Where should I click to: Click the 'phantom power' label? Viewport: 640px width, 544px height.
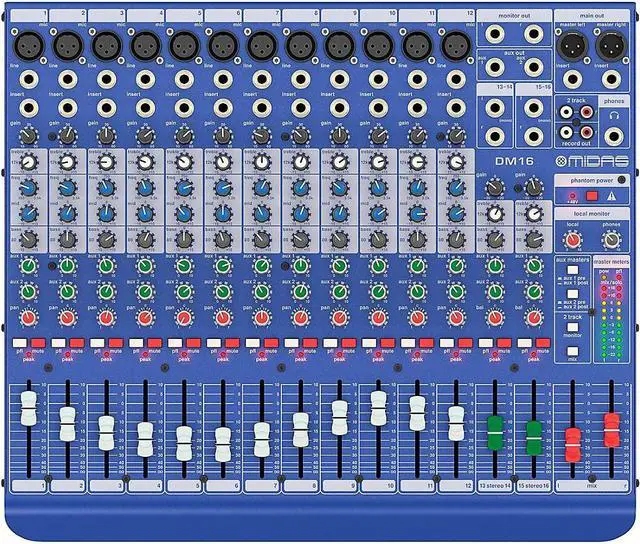(x=591, y=180)
